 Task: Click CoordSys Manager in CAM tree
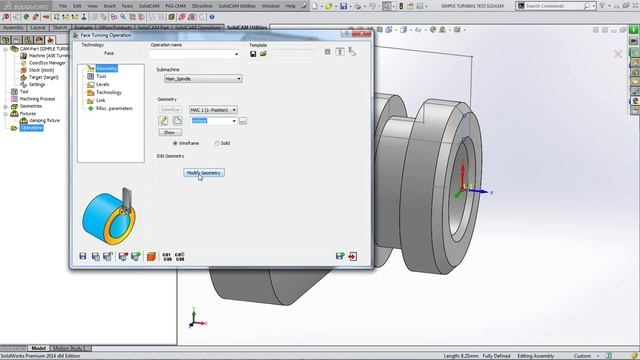[x=47, y=63]
